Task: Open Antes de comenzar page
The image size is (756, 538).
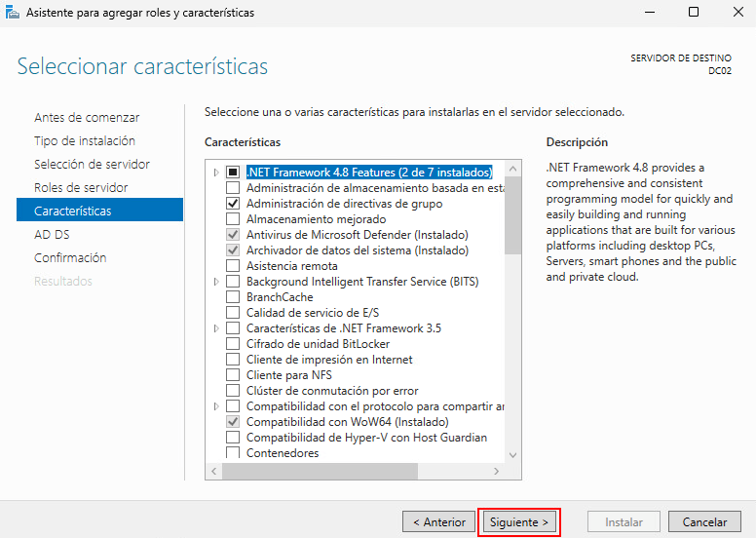Action: 87,117
